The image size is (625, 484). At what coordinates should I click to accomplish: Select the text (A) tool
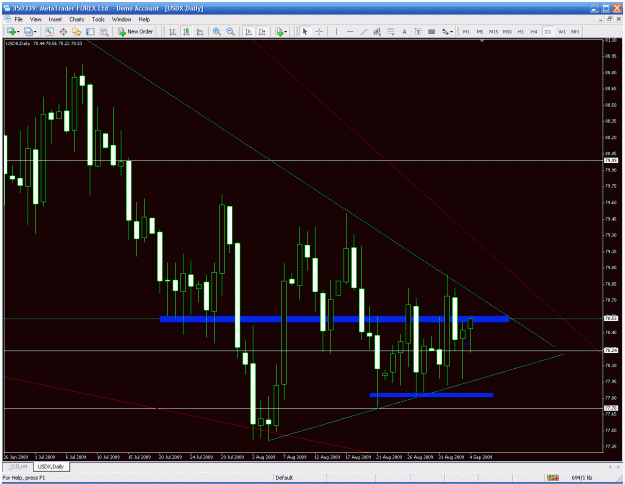[x=404, y=31]
